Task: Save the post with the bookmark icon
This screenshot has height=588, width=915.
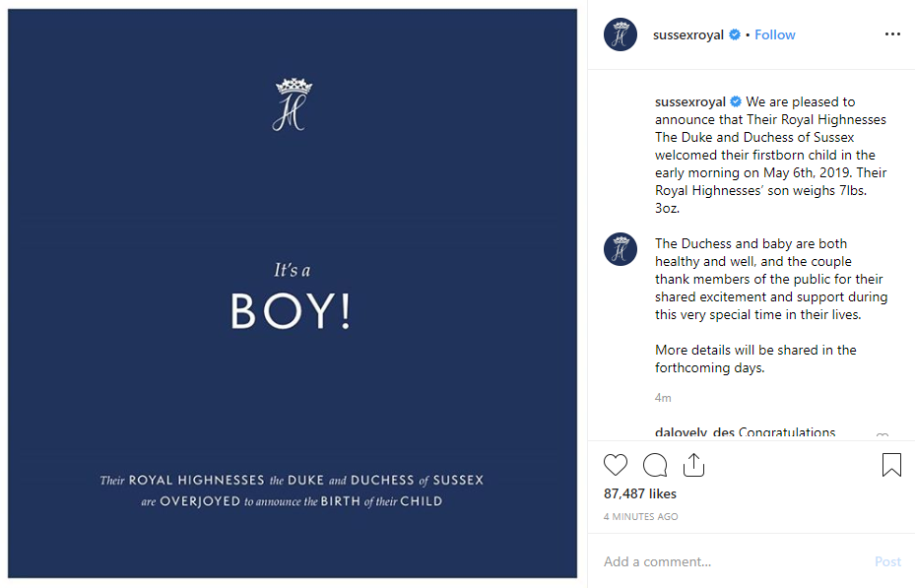Action: coord(890,465)
